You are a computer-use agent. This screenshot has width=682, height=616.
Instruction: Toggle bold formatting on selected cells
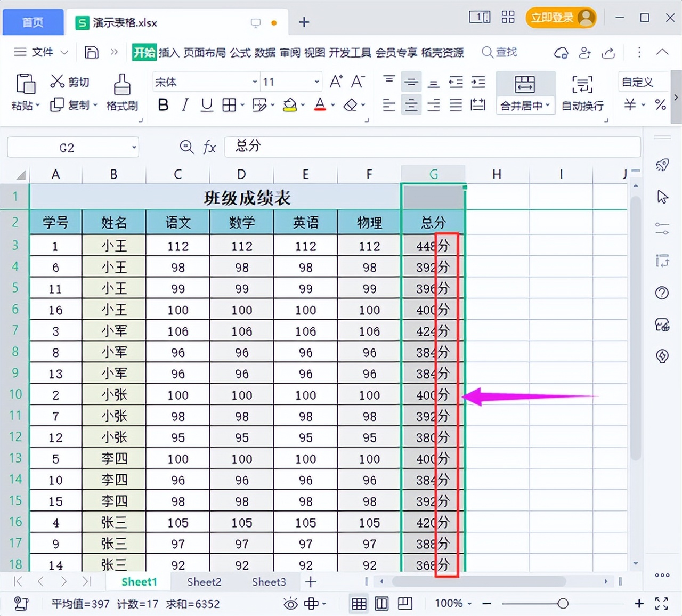[x=163, y=104]
